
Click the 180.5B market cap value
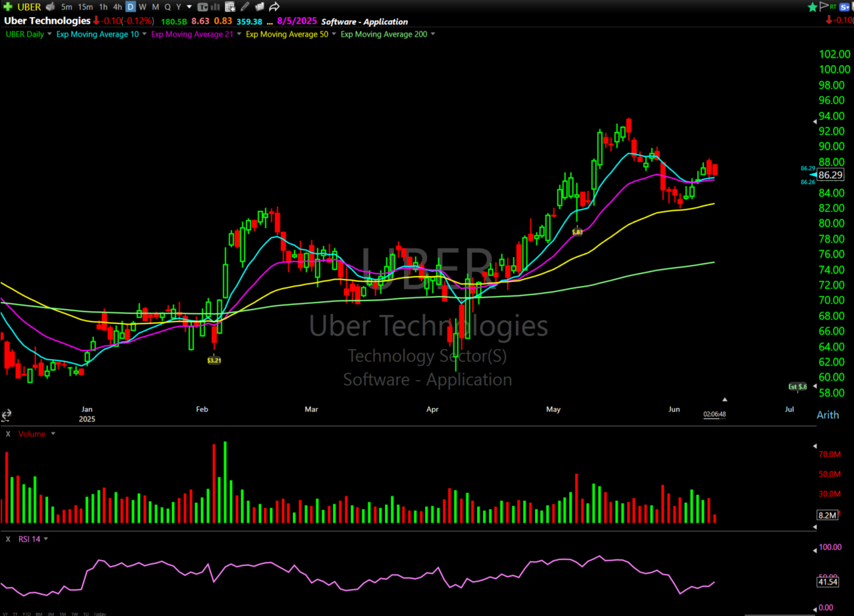tap(174, 21)
